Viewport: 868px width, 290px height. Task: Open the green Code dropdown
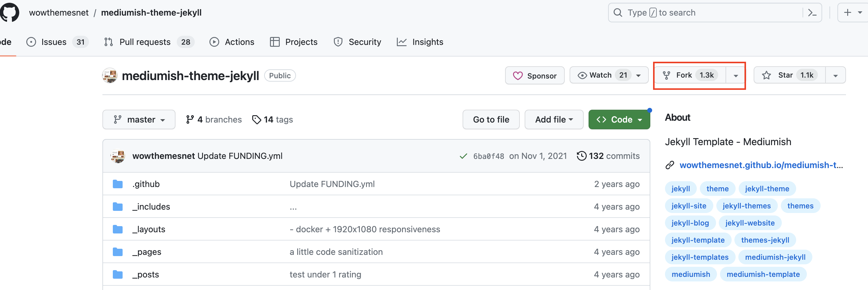(619, 119)
